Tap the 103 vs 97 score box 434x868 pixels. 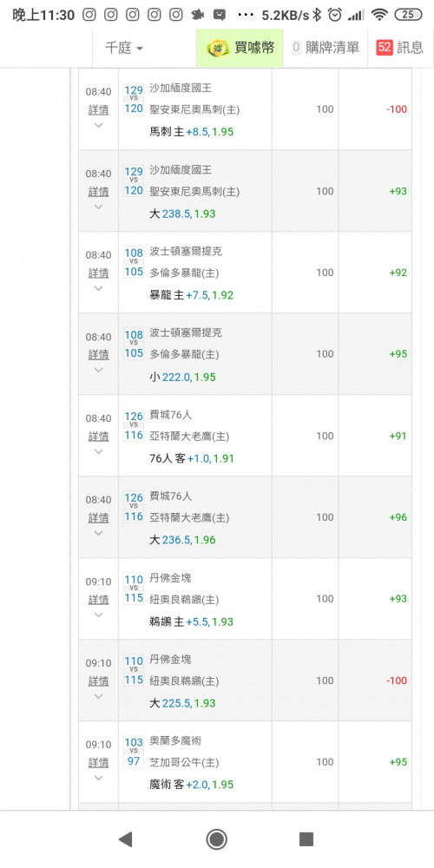134,753
